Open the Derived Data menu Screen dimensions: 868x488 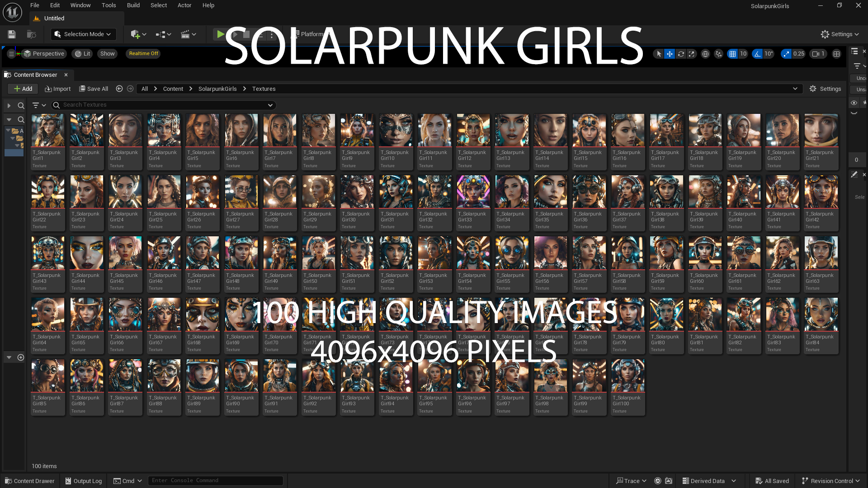[709, 481]
